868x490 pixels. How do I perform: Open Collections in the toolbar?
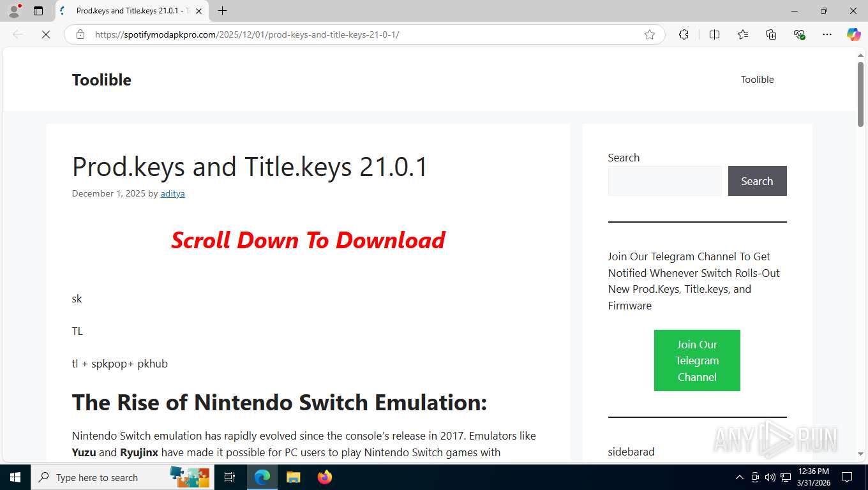click(771, 34)
